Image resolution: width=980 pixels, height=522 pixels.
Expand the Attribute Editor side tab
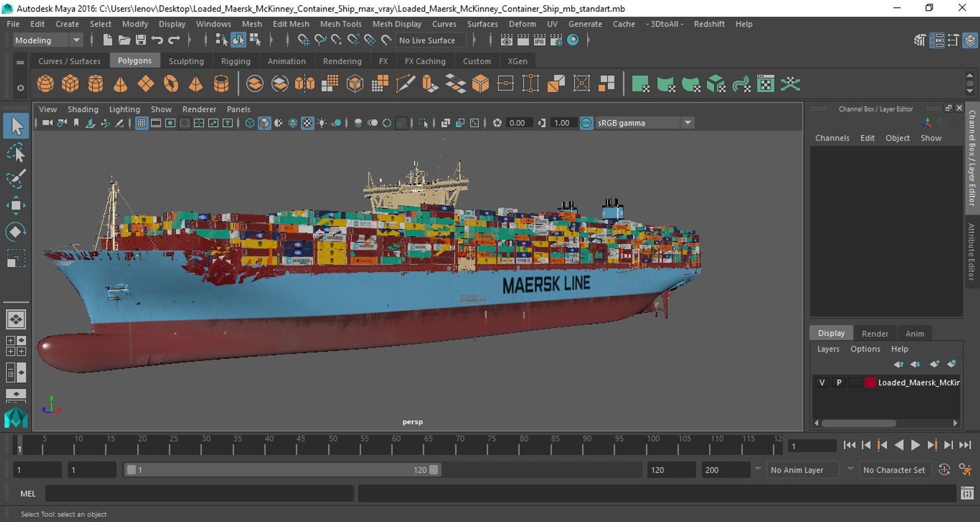(972, 252)
